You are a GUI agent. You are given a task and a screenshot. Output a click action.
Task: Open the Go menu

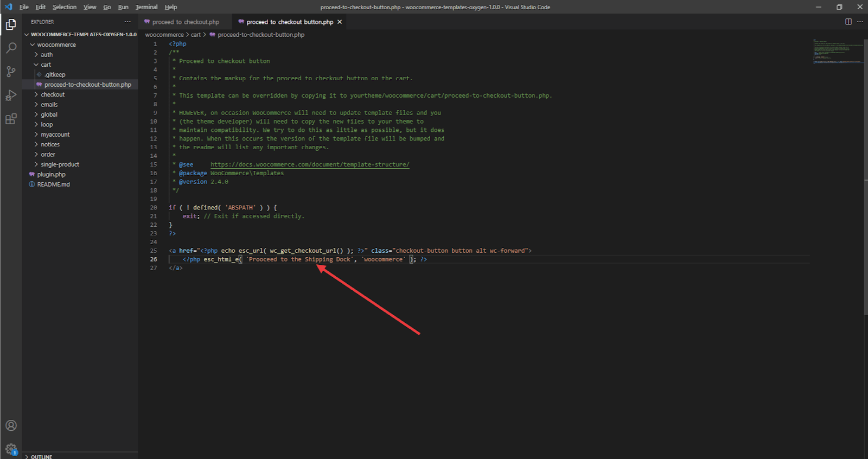107,7
